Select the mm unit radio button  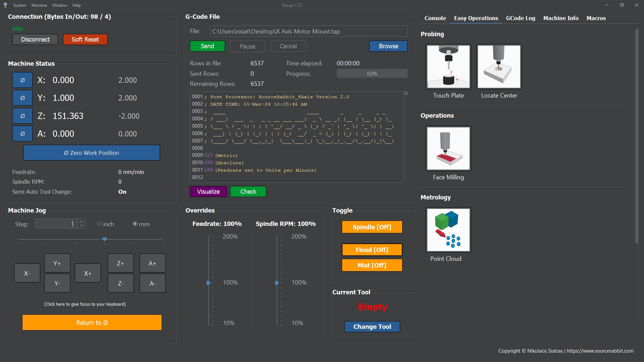[x=135, y=224]
